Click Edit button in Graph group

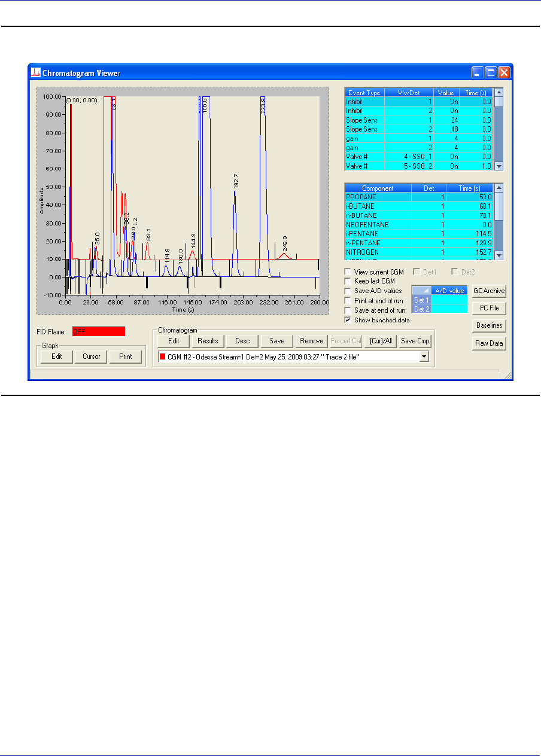(57, 357)
